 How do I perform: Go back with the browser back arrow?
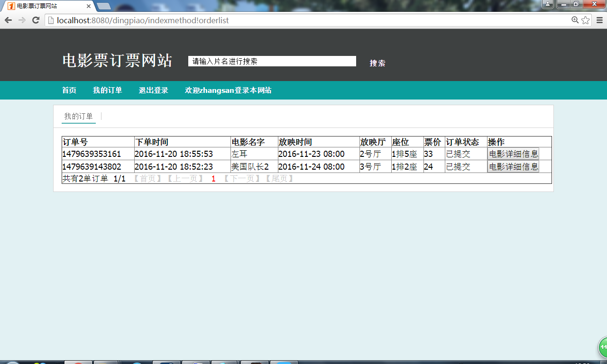8,20
